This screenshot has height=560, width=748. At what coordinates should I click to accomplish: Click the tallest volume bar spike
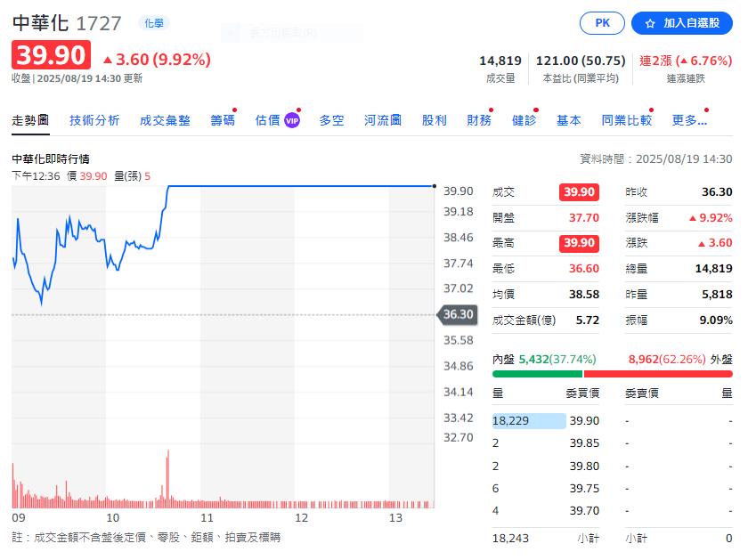point(168,478)
